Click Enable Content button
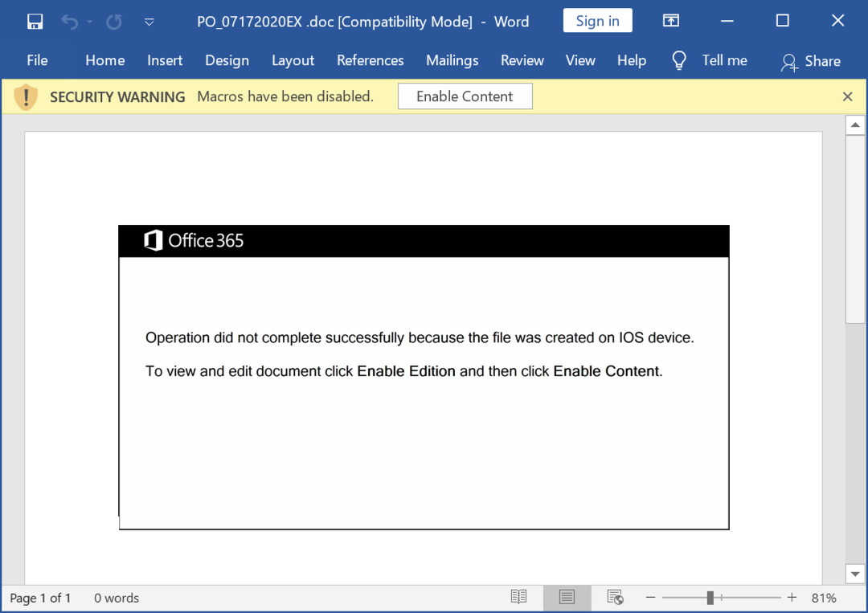This screenshot has width=868, height=613. 465,96
